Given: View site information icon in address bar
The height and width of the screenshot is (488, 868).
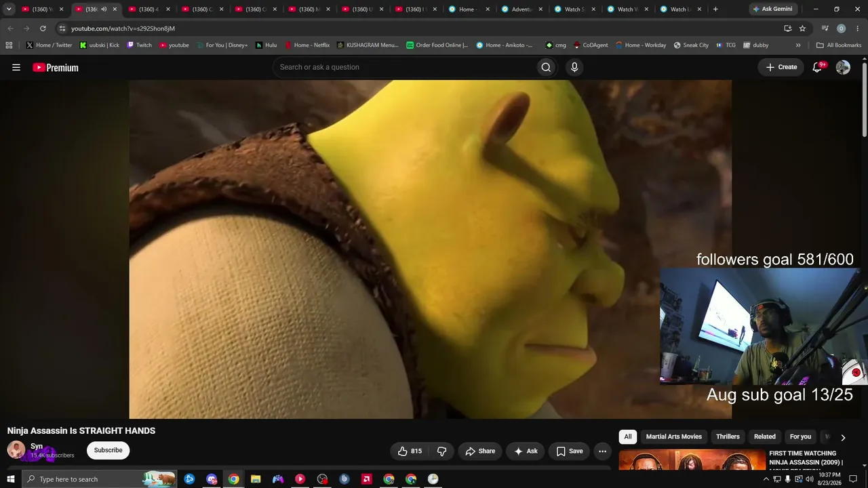Looking at the screenshot, I should (62, 28).
